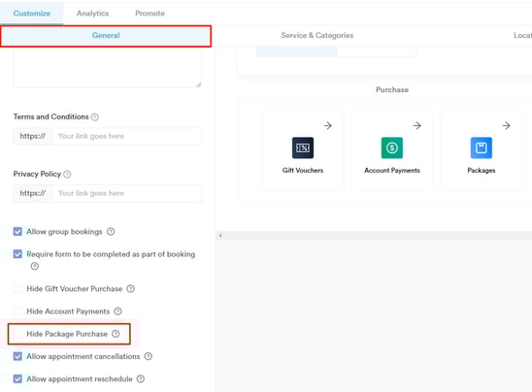Click arrow above Account Payments card
The height and width of the screenshot is (392, 532).
coord(417,126)
